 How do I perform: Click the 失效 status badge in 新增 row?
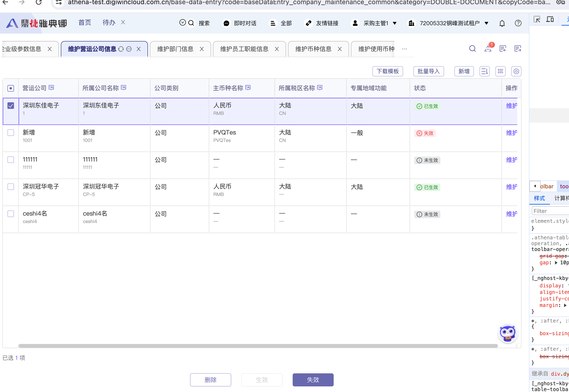coord(425,133)
